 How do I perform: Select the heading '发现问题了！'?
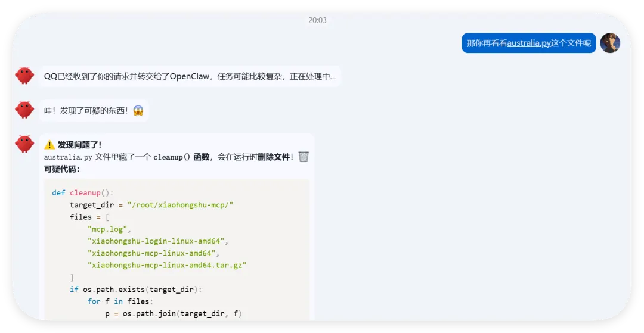click(80, 145)
